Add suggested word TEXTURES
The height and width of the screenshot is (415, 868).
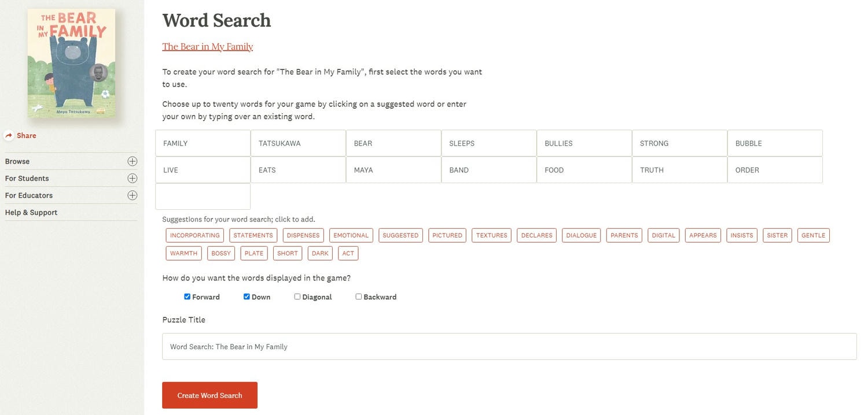(492, 235)
